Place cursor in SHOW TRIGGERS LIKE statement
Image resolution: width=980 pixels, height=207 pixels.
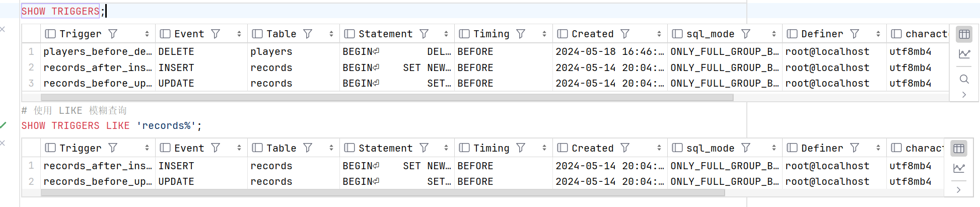point(111,126)
